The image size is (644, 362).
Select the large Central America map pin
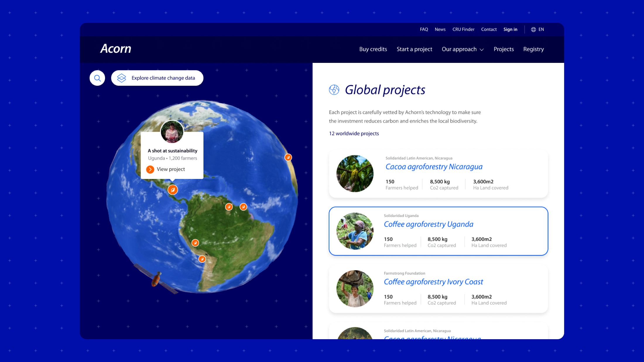[173, 190]
